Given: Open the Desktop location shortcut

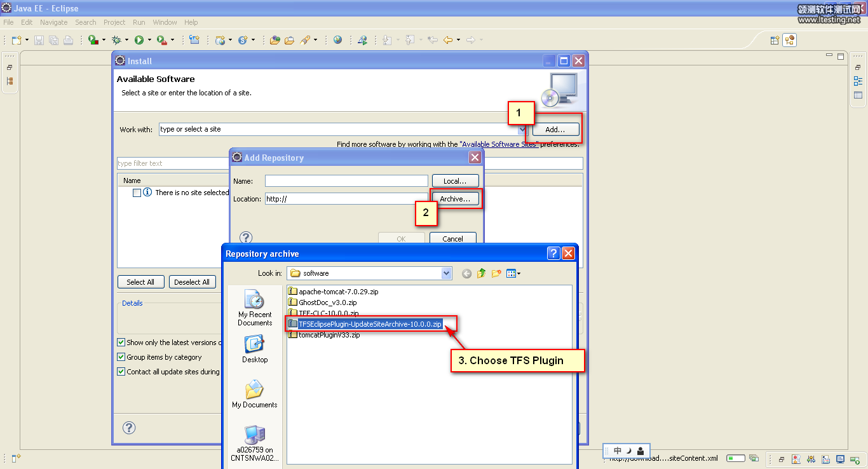Looking at the screenshot, I should click(255, 349).
